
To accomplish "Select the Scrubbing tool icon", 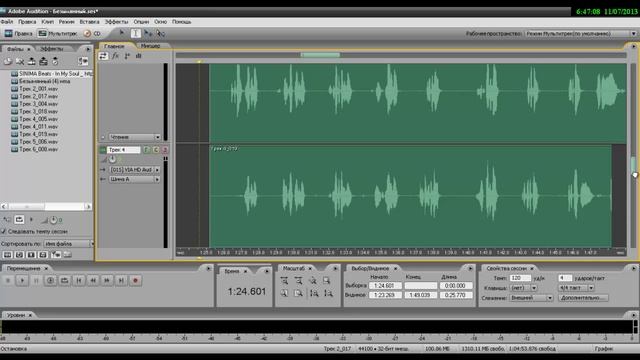I will click(x=160, y=33).
